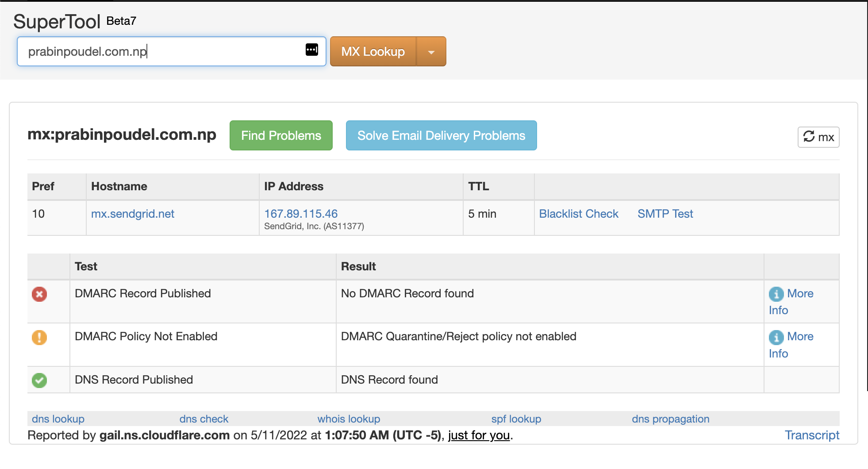Refresh the mx lookup results
The height and width of the screenshot is (469, 868).
coord(818,137)
